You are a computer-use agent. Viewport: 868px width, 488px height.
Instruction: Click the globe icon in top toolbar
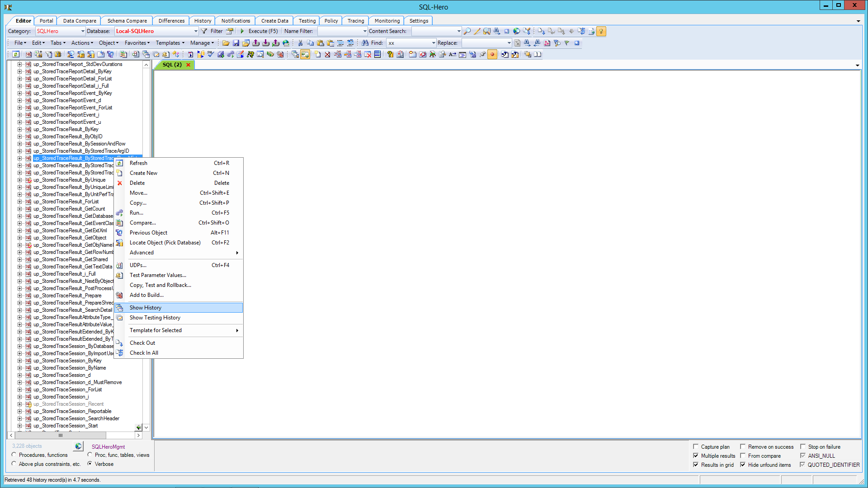pos(517,31)
